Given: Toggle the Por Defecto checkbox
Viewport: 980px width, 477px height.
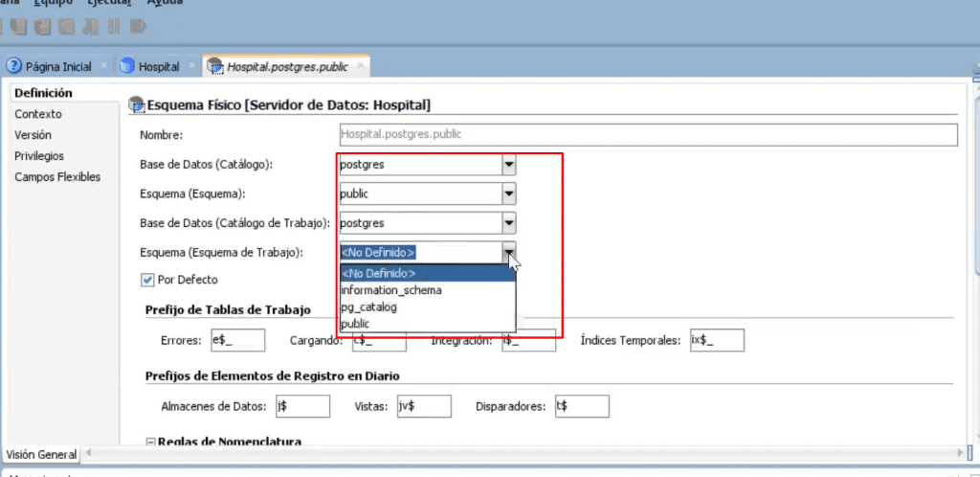Looking at the screenshot, I should (x=146, y=280).
